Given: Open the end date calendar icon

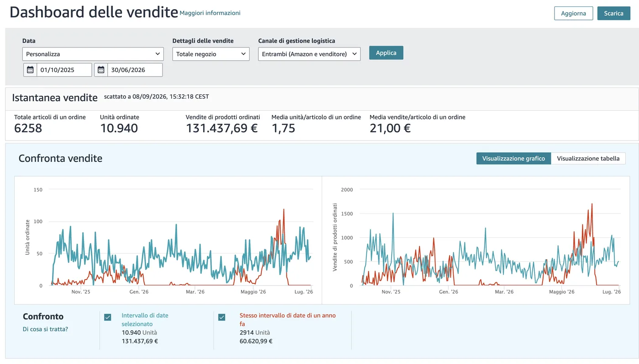Looking at the screenshot, I should (101, 70).
